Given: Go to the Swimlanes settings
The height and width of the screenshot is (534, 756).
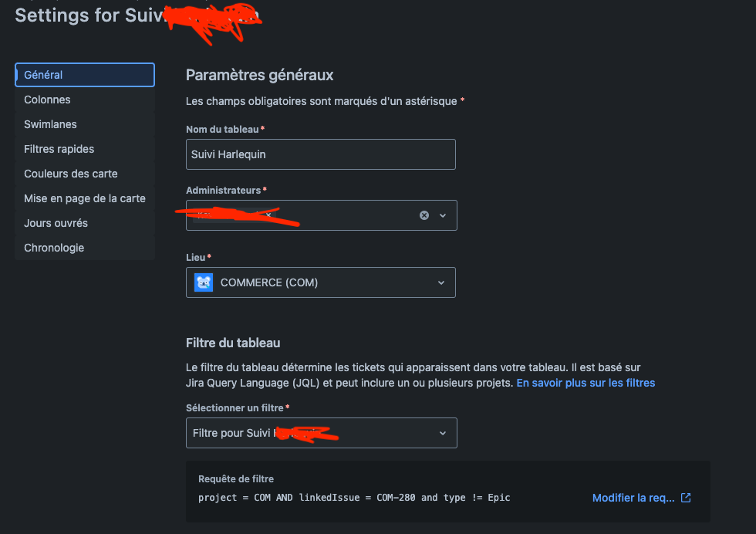Looking at the screenshot, I should (x=85, y=124).
